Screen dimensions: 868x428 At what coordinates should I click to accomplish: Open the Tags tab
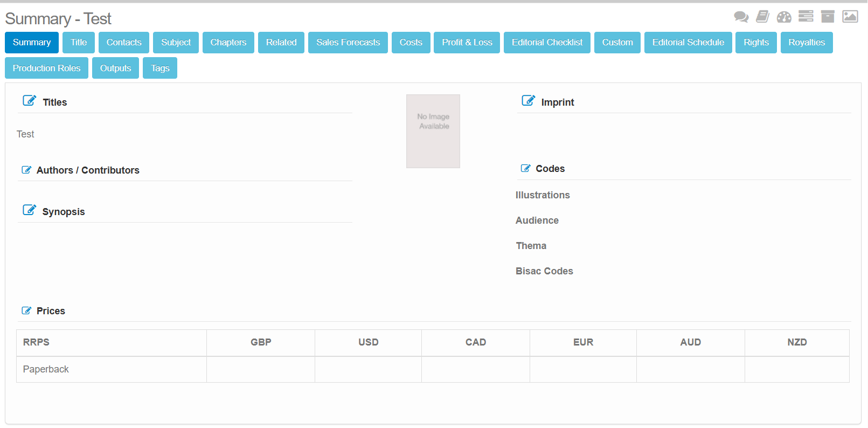160,68
